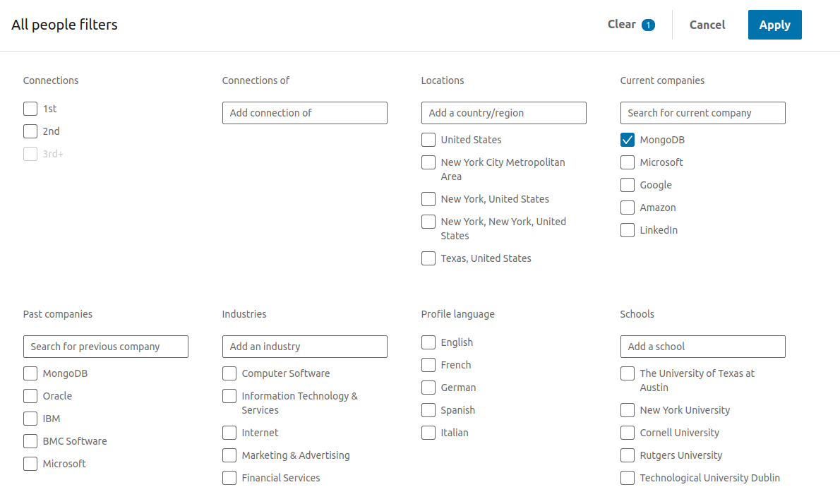
Task: Select LinkedIn as current company
Action: click(628, 230)
